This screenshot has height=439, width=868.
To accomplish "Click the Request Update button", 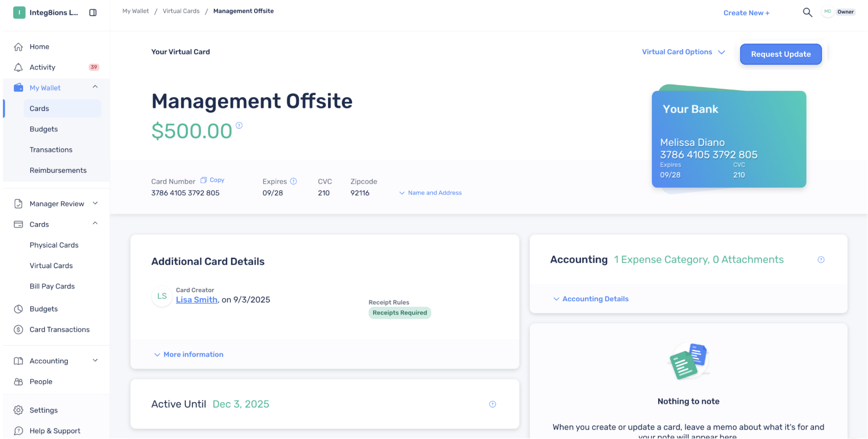I will [780, 54].
